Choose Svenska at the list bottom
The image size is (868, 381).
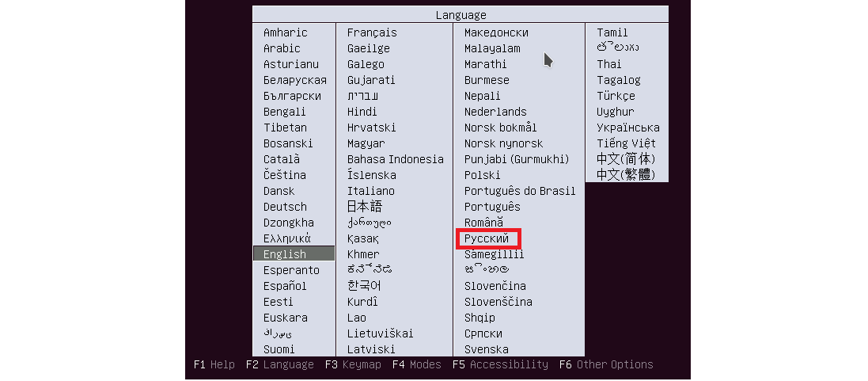486,349
